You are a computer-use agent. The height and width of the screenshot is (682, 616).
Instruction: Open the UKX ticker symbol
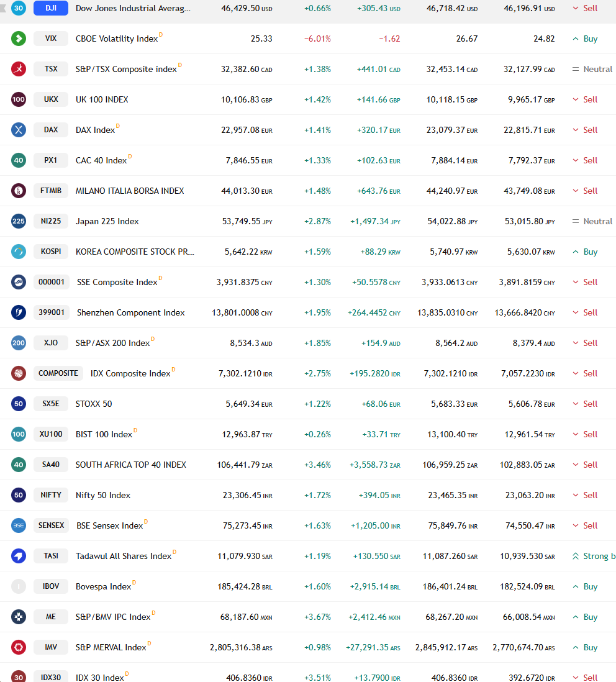(51, 99)
